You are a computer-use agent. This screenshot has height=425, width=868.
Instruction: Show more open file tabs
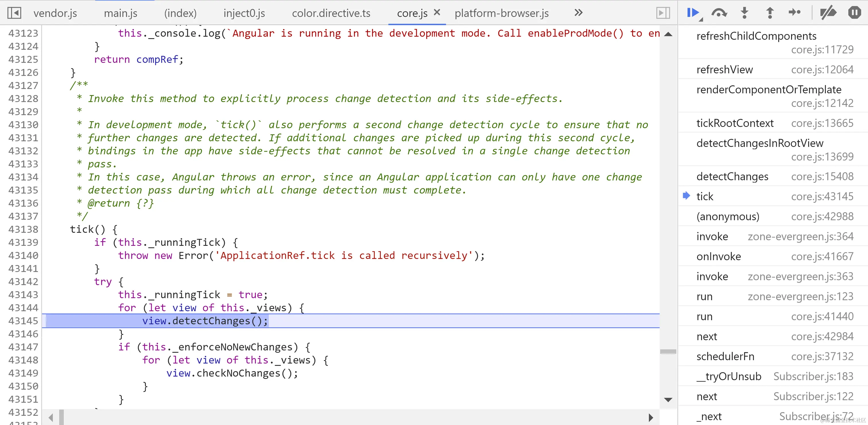click(x=578, y=13)
